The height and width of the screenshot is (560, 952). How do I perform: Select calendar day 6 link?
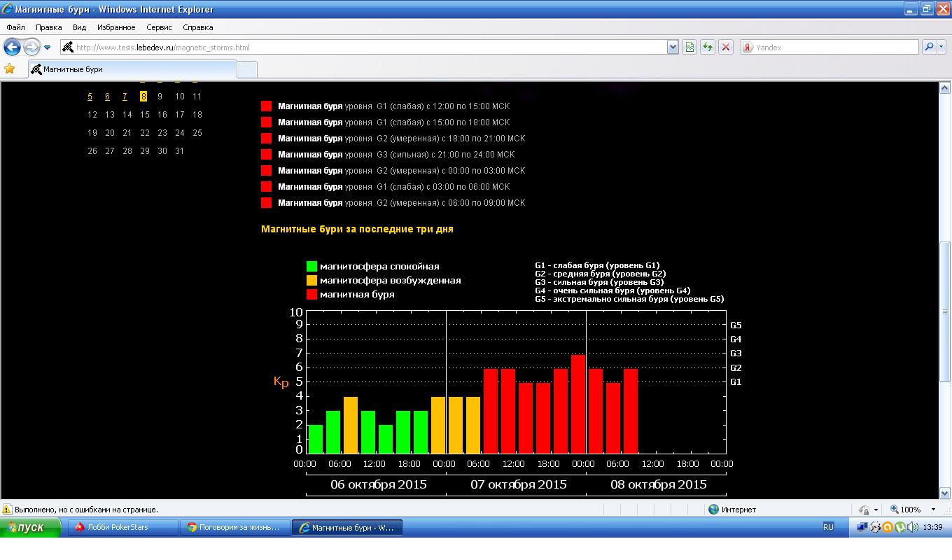point(107,97)
